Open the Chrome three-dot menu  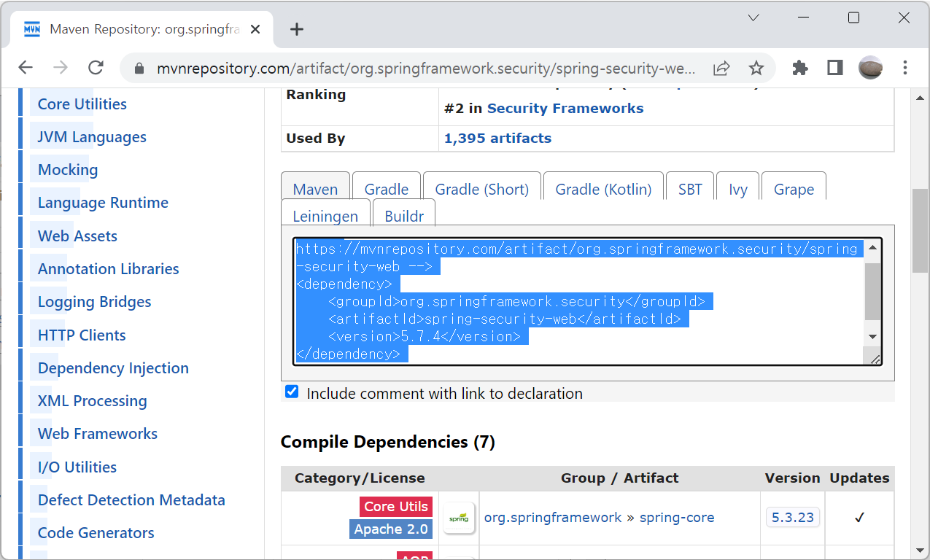905,68
